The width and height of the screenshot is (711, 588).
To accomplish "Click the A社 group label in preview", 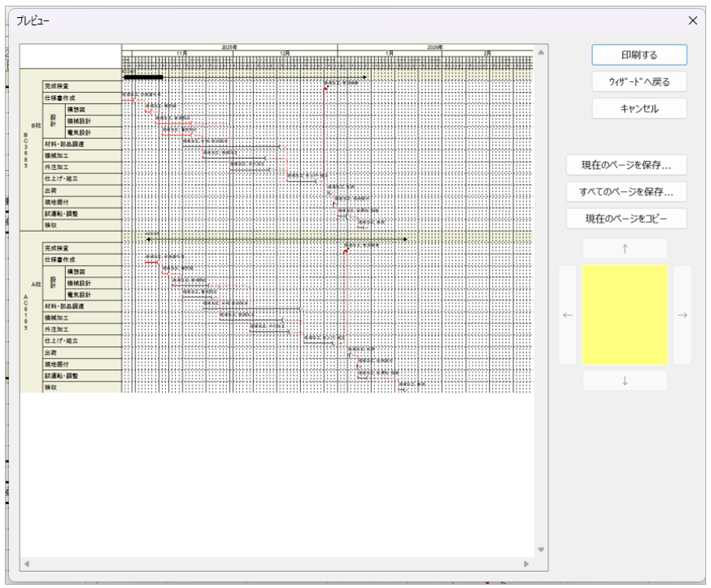I will tap(35, 284).
